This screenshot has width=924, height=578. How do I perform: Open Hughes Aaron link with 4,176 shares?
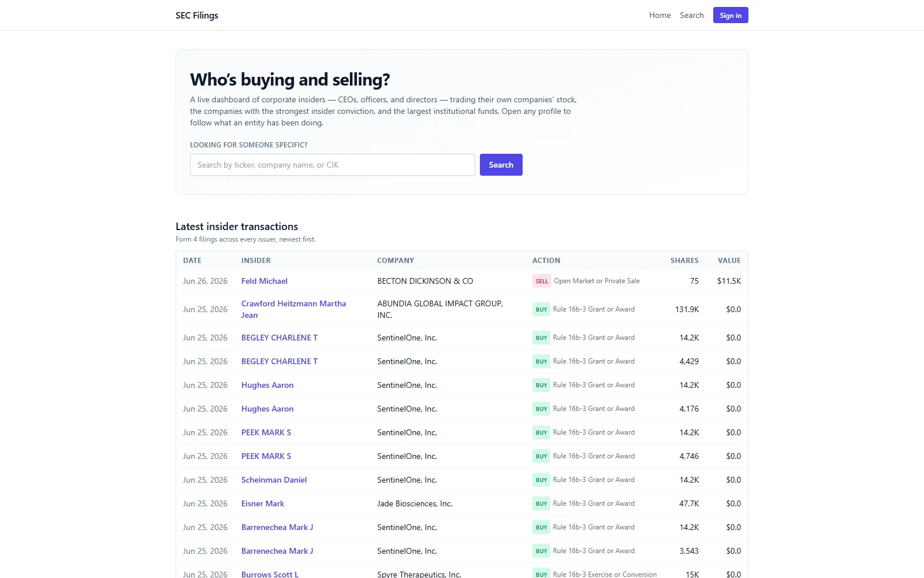(267, 409)
